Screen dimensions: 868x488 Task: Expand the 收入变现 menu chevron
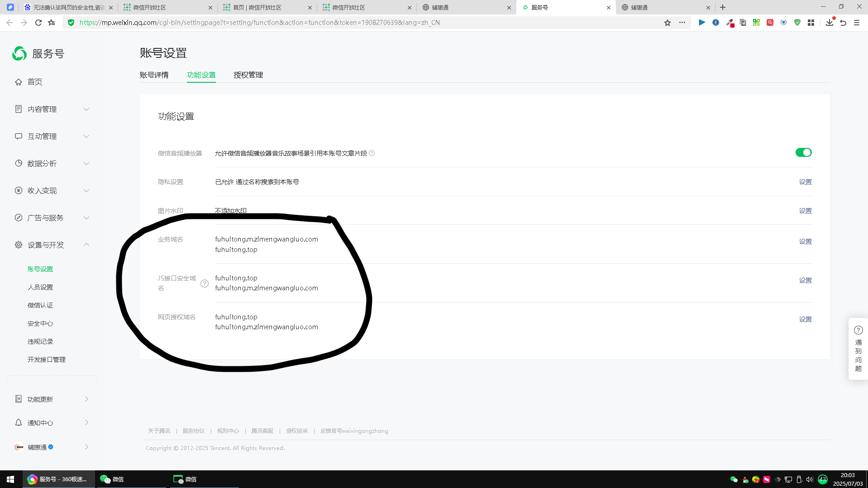[x=86, y=190]
